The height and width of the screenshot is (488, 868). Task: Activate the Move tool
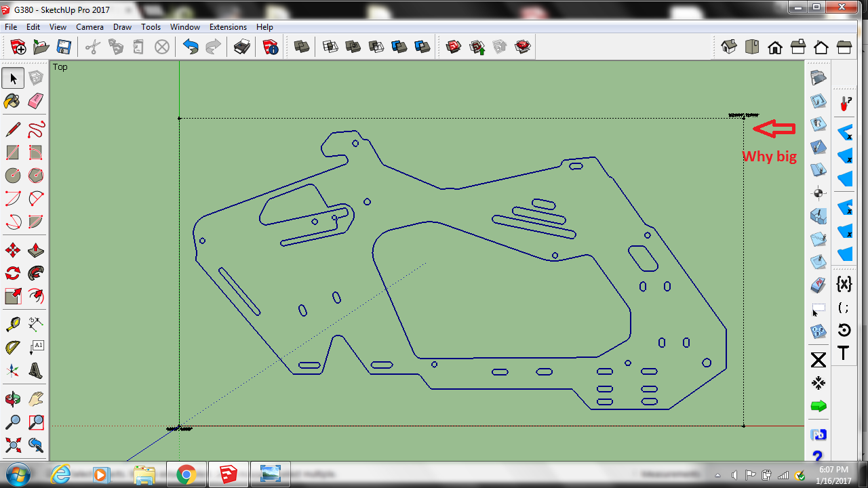pyautogui.click(x=12, y=250)
